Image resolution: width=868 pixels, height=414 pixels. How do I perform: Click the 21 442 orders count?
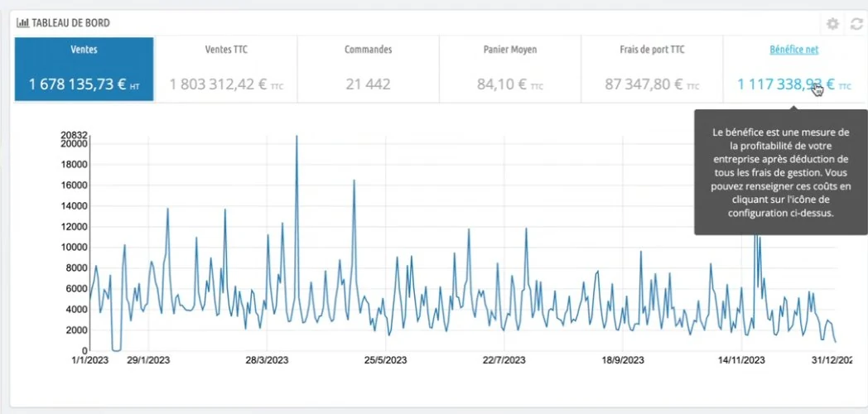(368, 84)
